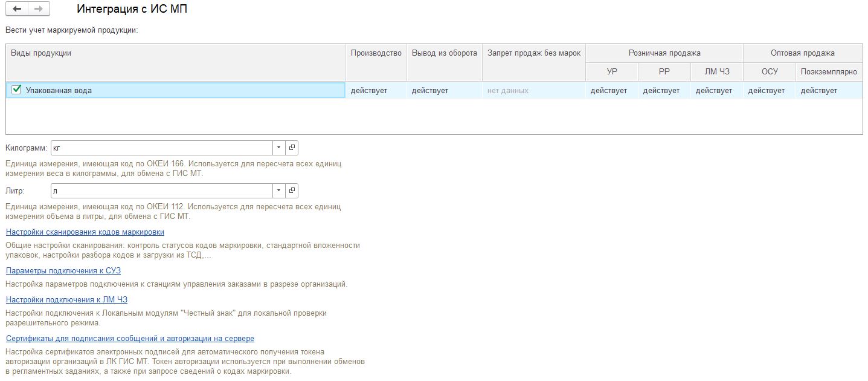Open Настройки подключения к ЛМ ЧЗ link
868x381 pixels.
(66, 300)
